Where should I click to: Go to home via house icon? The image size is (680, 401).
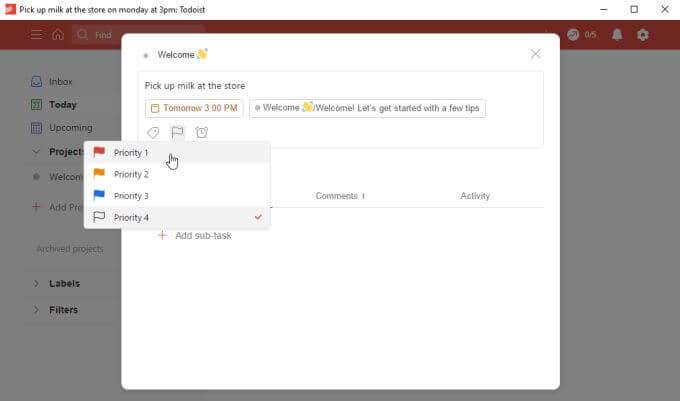coord(58,35)
